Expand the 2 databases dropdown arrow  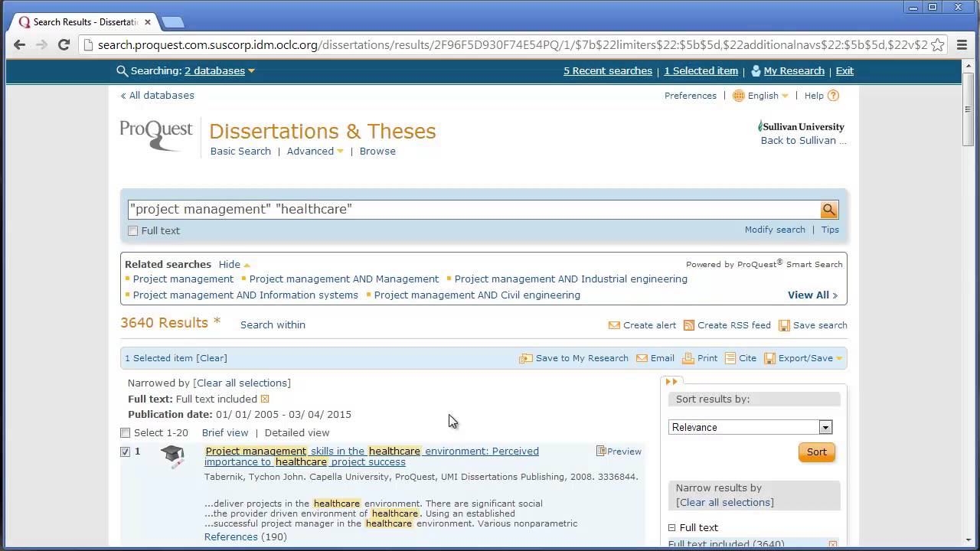point(251,71)
